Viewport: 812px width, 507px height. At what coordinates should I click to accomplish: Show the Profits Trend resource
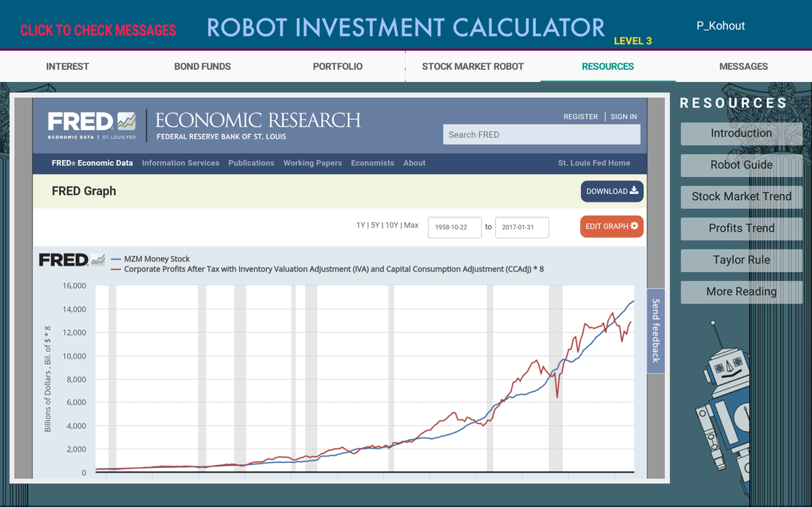741,228
